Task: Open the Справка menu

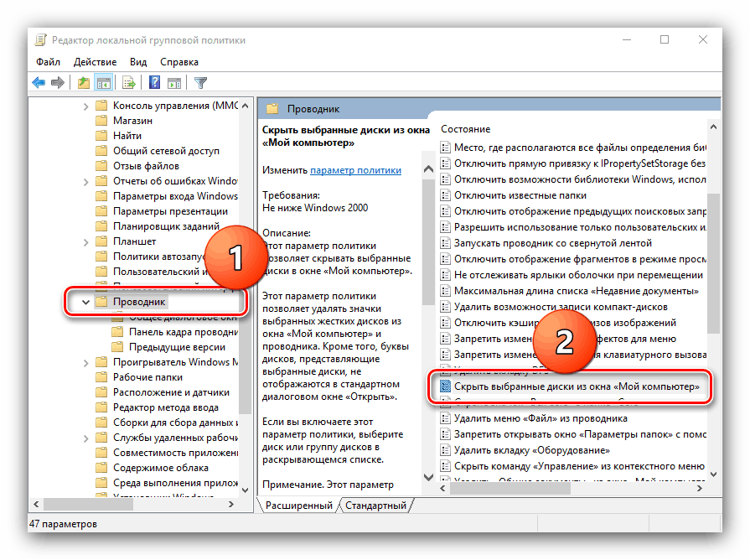Action: [179, 62]
